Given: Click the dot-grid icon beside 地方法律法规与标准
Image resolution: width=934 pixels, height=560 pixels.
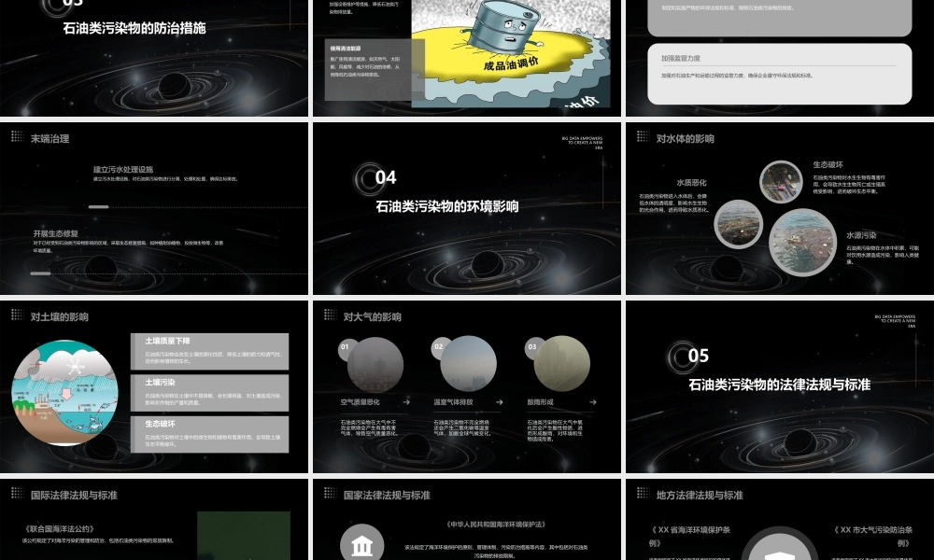Looking at the screenshot, I should point(643,493).
